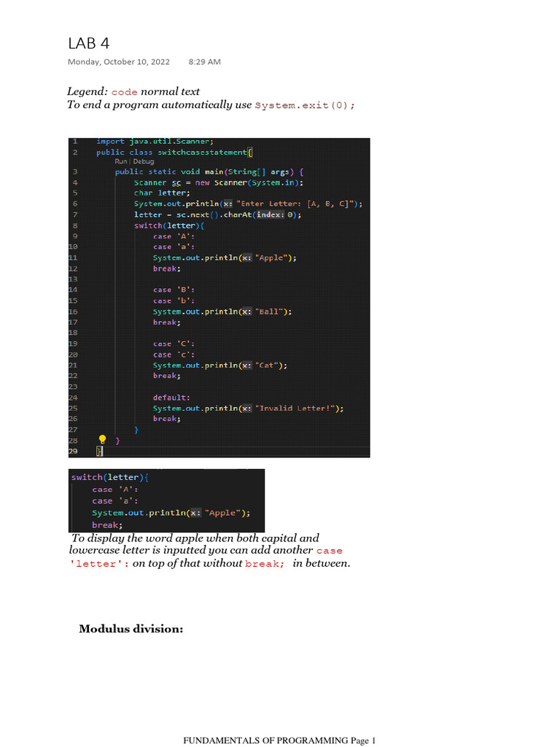Click the red 'case' word in the paragraph

tap(330, 551)
